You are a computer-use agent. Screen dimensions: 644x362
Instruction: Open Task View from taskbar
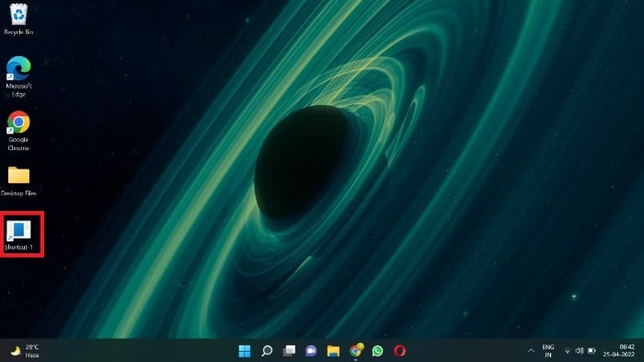pos(289,351)
